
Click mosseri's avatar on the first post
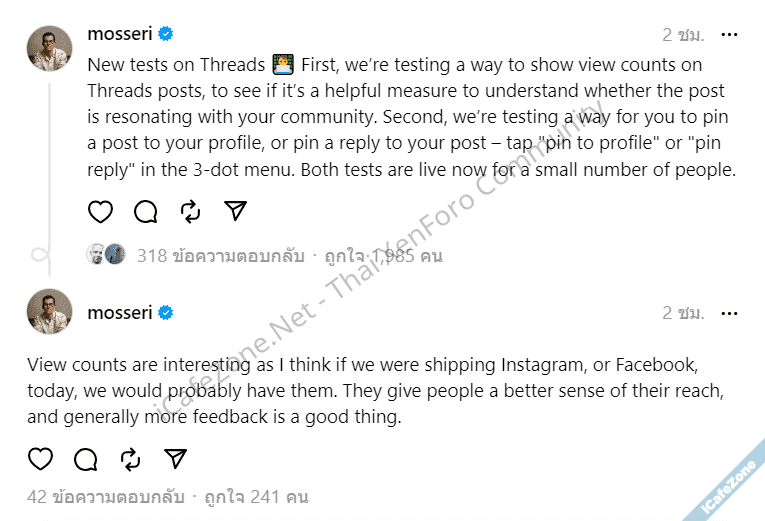49,49
